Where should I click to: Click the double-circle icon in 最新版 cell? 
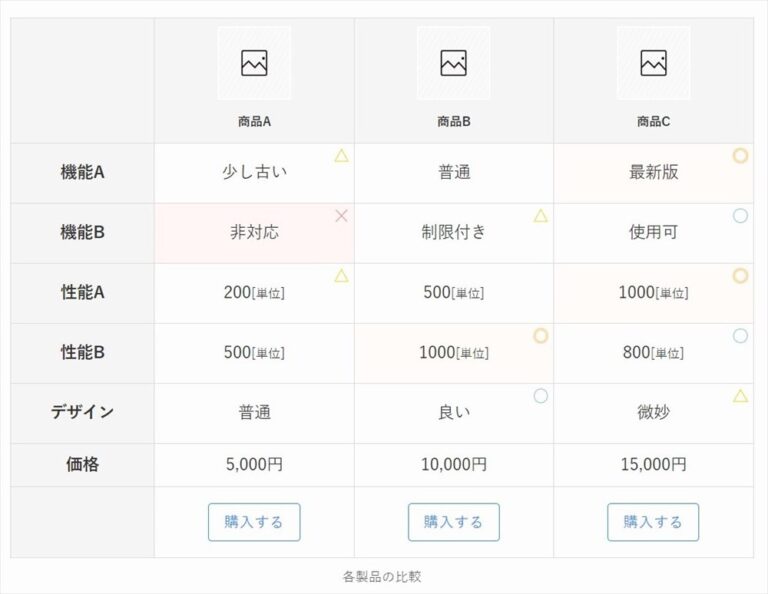tap(740, 156)
